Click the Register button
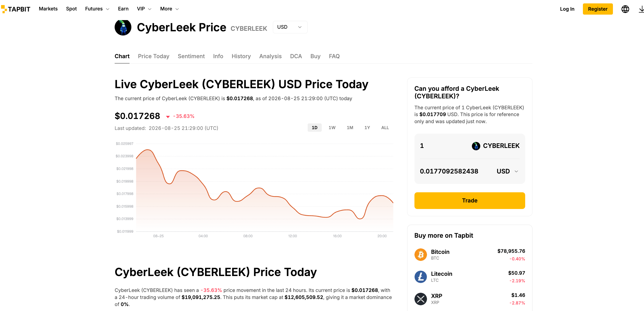 click(x=598, y=9)
